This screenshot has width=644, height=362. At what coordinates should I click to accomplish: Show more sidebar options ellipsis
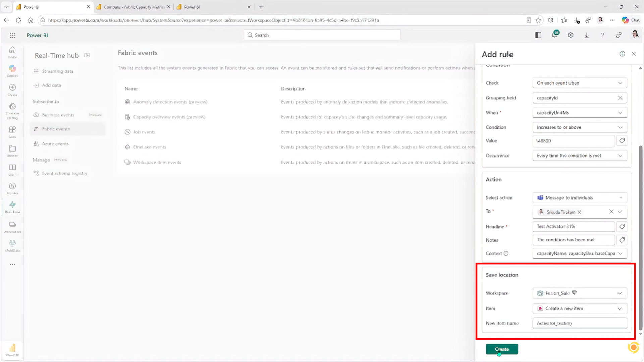coord(12,265)
